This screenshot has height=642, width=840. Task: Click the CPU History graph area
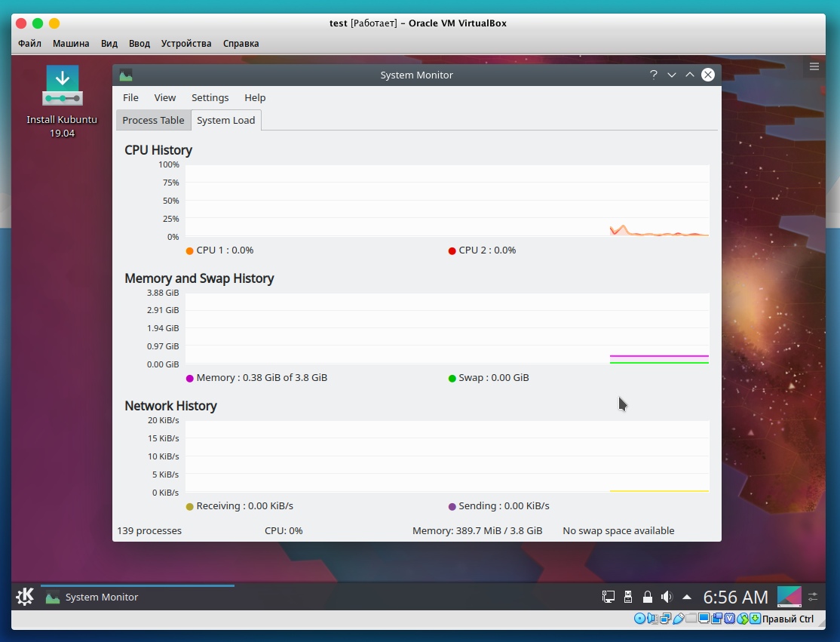point(447,201)
